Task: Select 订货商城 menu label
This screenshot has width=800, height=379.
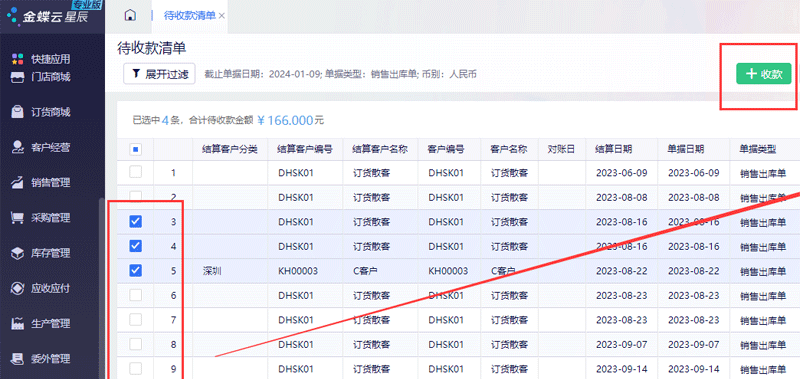Action: coord(51,112)
